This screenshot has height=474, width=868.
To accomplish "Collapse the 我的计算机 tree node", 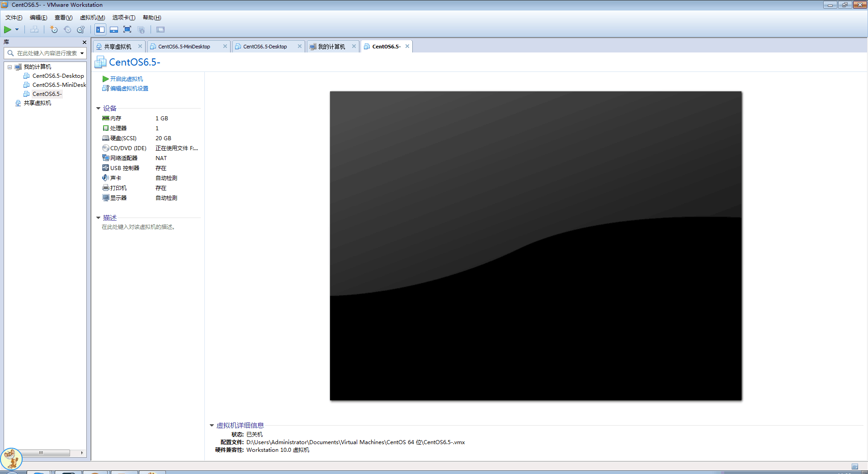I will [x=9, y=67].
